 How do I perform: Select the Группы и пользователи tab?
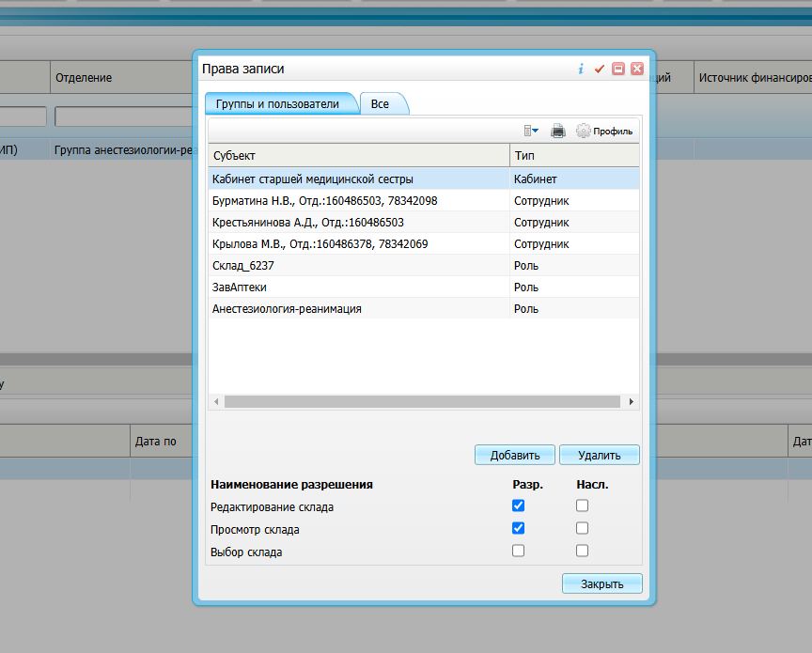coord(277,104)
